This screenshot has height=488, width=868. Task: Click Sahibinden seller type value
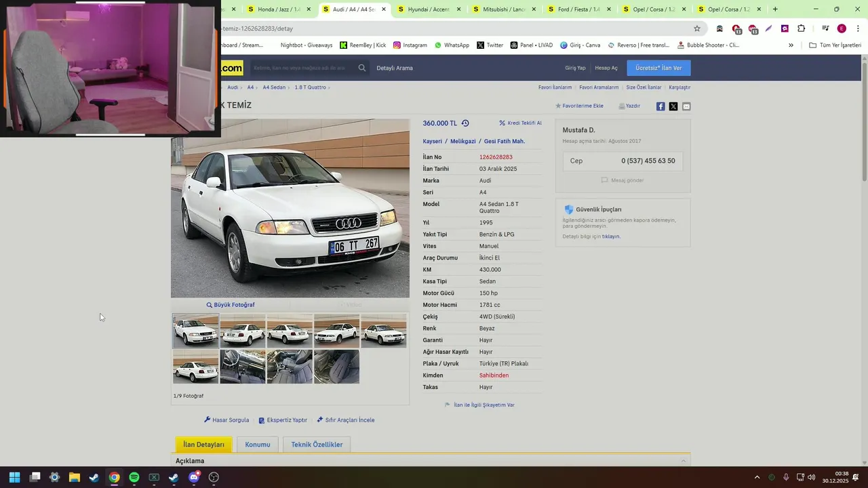(494, 375)
